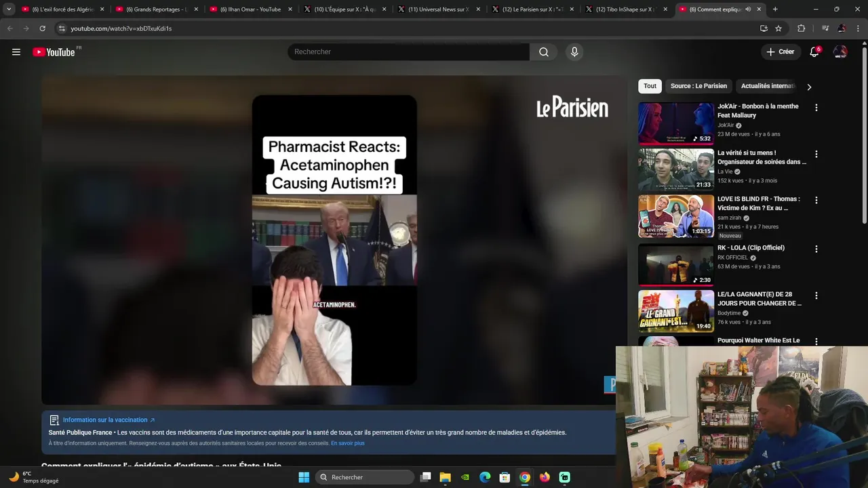Close the L'exil forcé des Algériens tab

pos(102,9)
